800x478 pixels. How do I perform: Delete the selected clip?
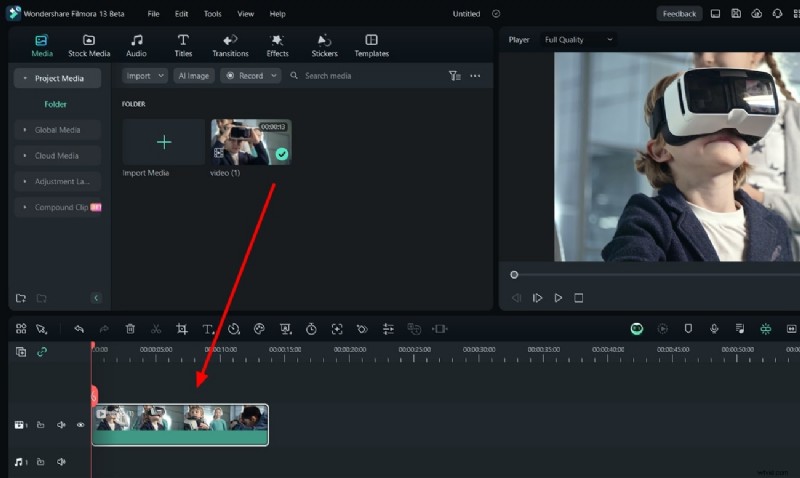[130, 329]
